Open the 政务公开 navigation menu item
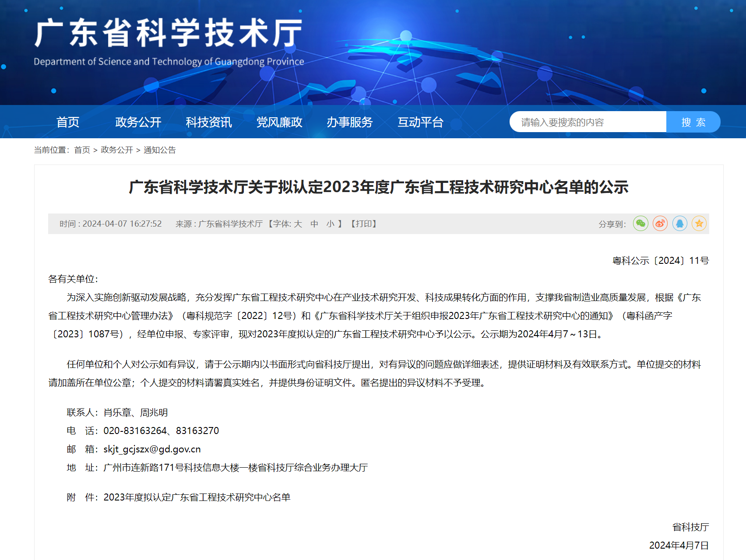 138,122
